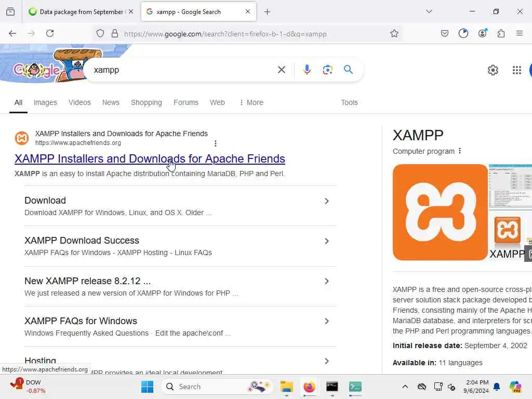Open the Firefox application menu
The image size is (532, 399).
[519, 33]
